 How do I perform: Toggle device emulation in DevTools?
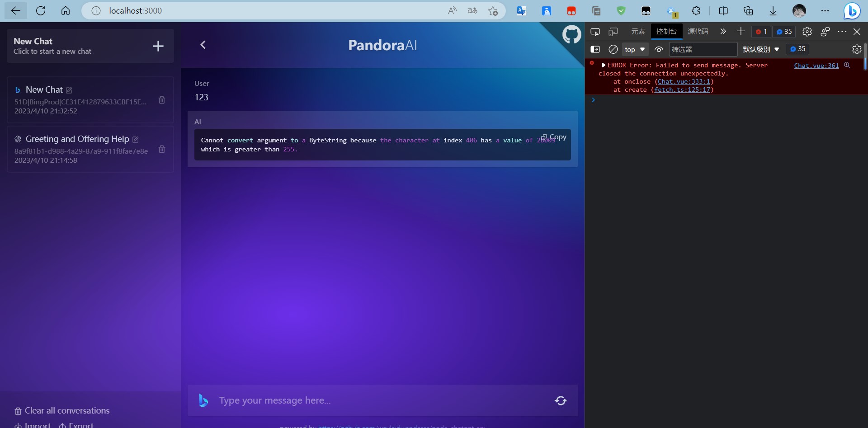[x=613, y=32]
